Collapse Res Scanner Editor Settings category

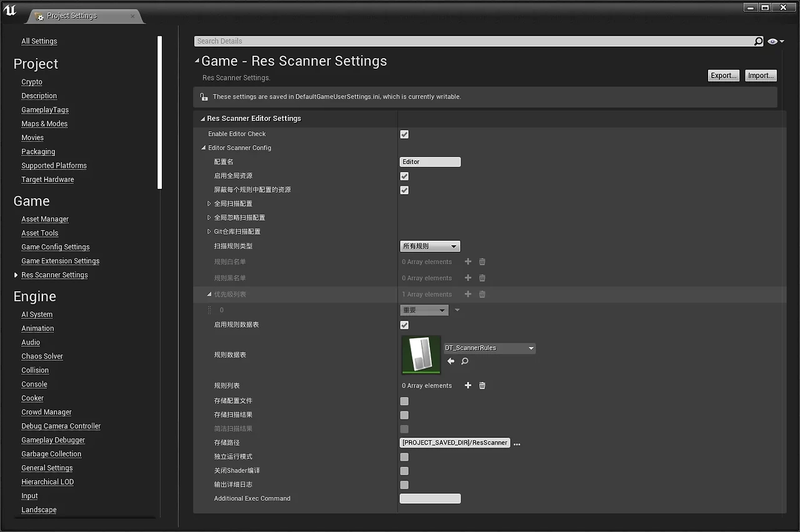(x=202, y=119)
